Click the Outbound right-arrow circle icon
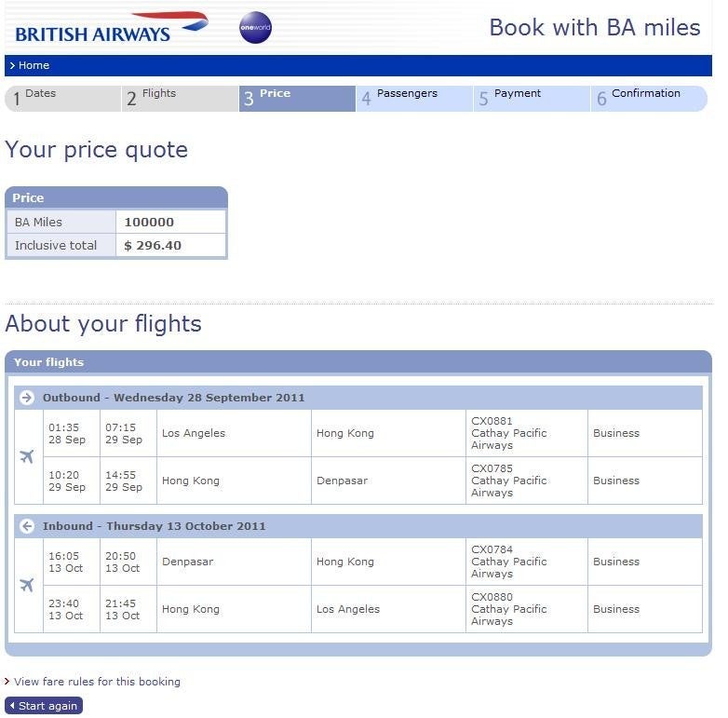 [27, 398]
